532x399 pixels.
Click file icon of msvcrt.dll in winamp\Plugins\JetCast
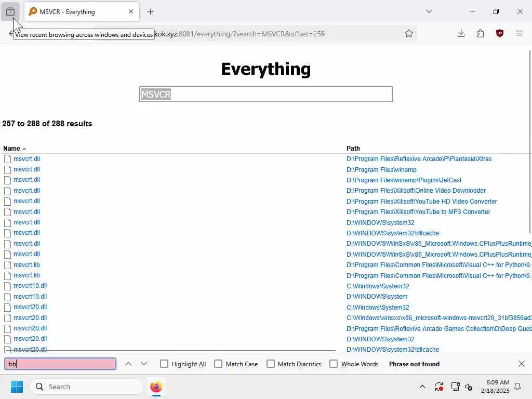[x=7, y=180]
